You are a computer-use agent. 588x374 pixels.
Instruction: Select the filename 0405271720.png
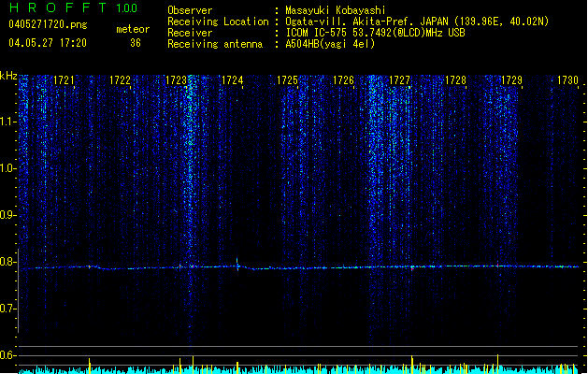click(48, 24)
